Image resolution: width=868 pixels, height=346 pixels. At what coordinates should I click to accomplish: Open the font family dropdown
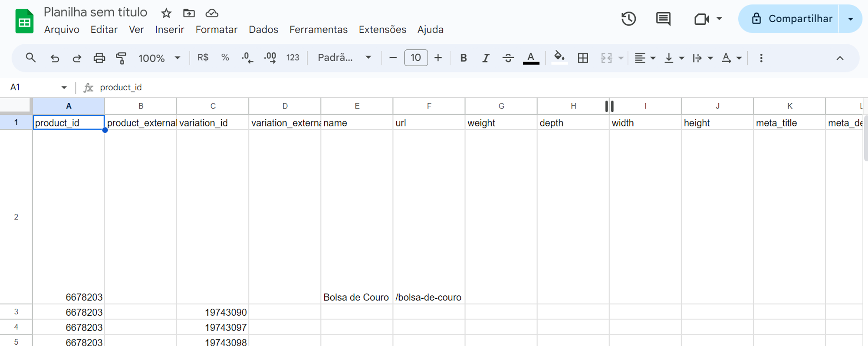(x=344, y=58)
